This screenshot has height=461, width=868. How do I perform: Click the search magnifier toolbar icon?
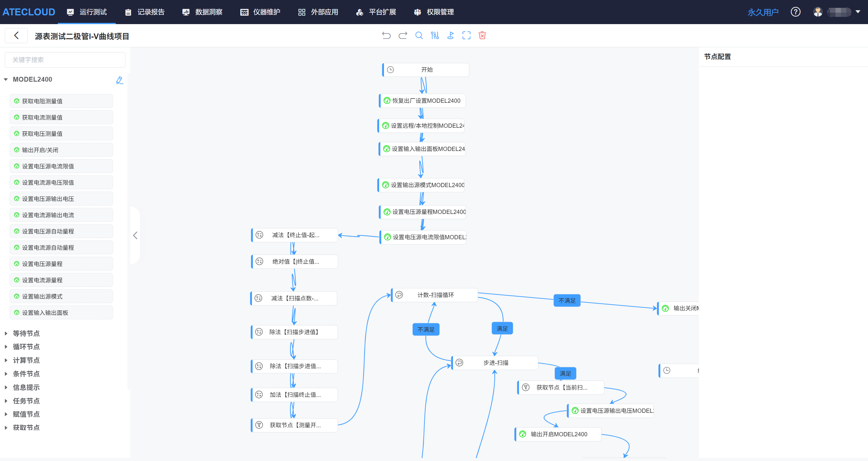coord(419,35)
